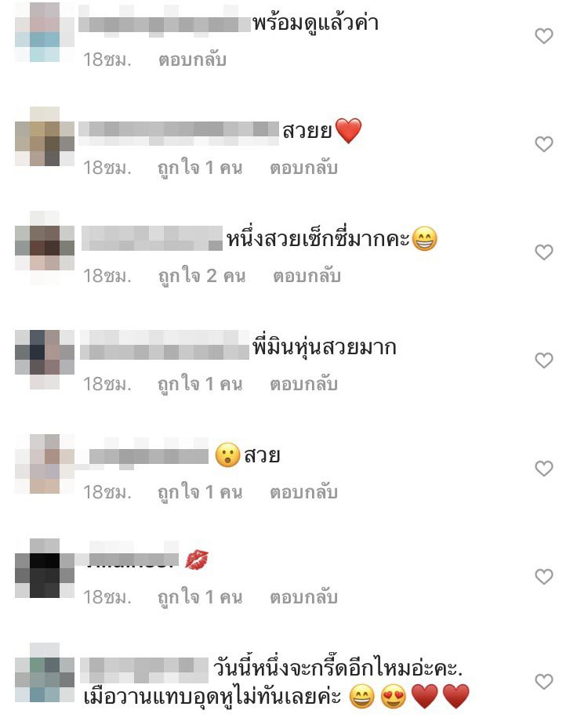Like the "วันนี้หนึ่งจะกรี๊ดอีกไหม" comment

point(543,681)
